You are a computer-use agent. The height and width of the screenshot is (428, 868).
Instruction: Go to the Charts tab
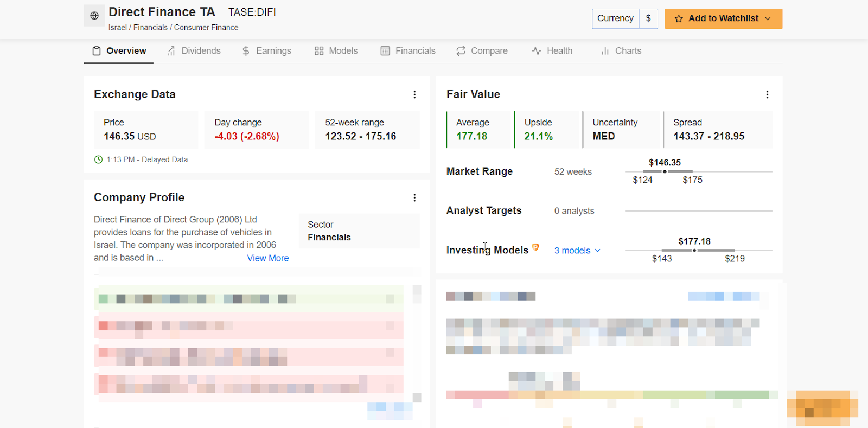(x=621, y=51)
